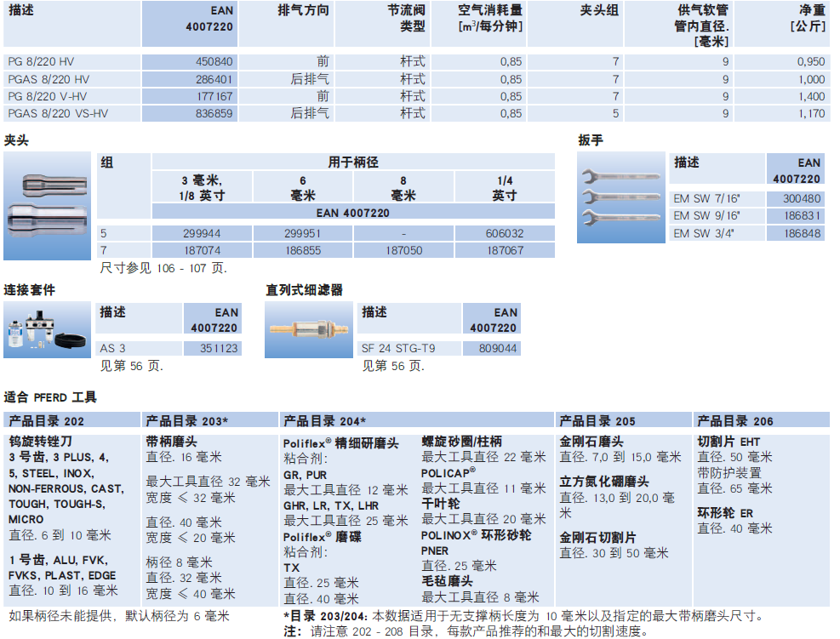Click the collet (夹头) product image
This screenshot has height=639, width=840.
point(47,206)
